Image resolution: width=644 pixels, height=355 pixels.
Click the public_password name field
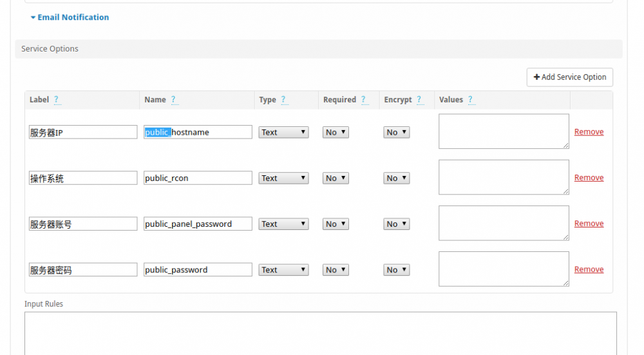[x=198, y=269]
